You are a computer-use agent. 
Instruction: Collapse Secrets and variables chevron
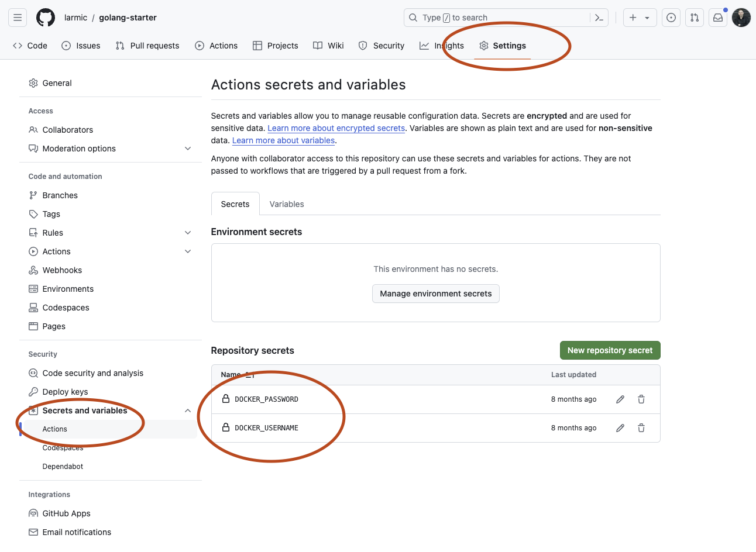pos(188,410)
